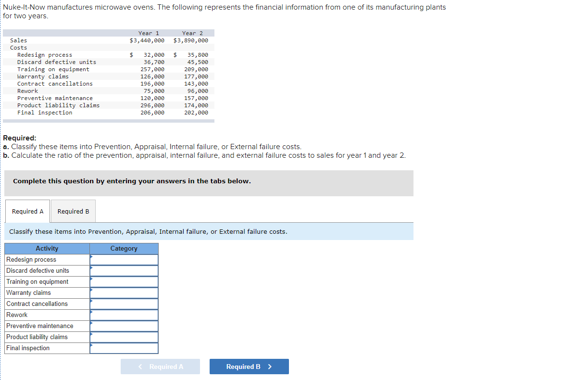Click Year 1 discard cost 36,700
Screen dimensions: 588x380
pyautogui.click(x=154, y=62)
